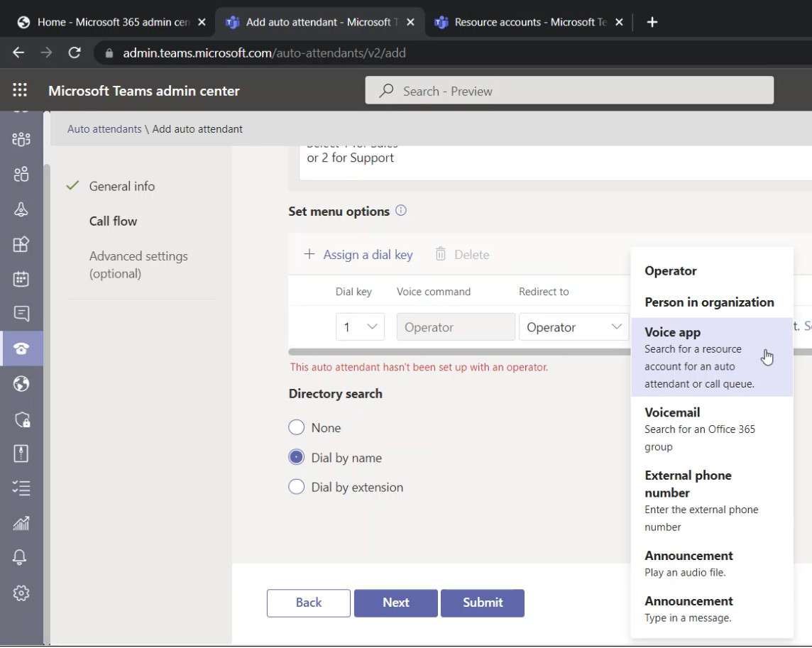Open the Teams icon in the left sidebar

point(21,140)
